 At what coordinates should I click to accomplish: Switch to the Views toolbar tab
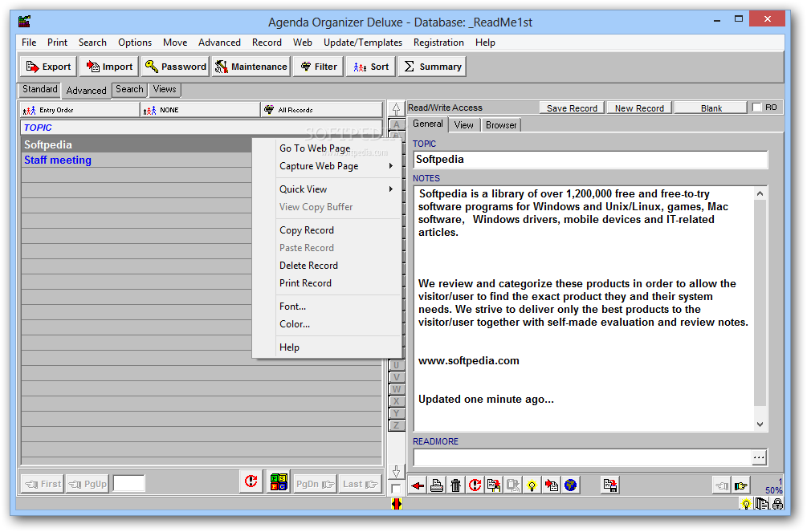pos(165,90)
